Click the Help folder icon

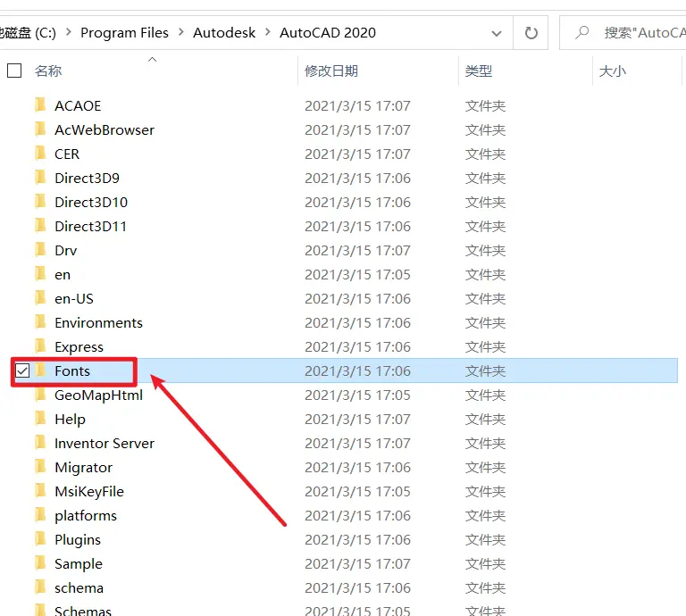point(40,419)
